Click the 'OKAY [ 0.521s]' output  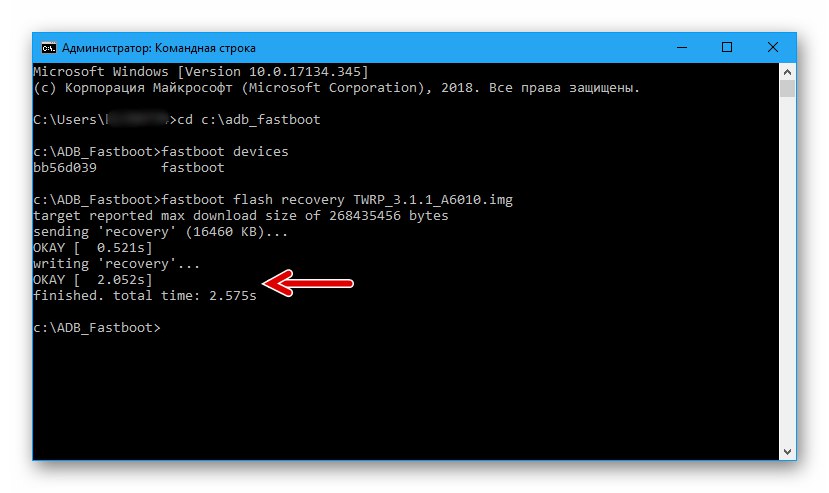pyautogui.click(x=93, y=248)
